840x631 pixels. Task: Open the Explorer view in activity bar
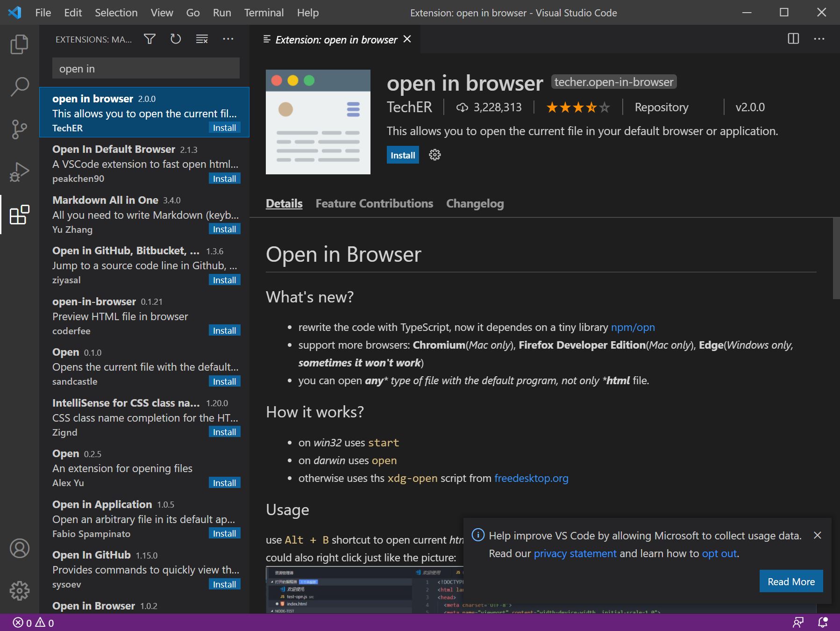point(19,44)
